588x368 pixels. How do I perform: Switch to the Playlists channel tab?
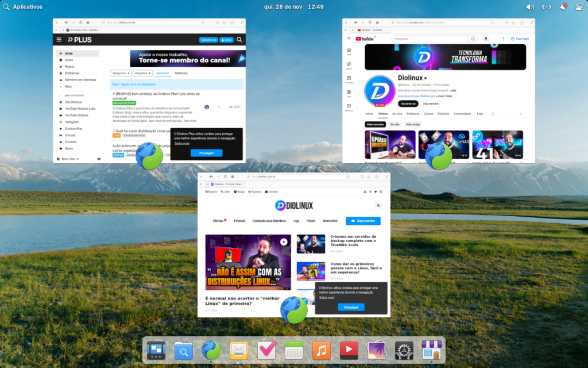tap(443, 114)
